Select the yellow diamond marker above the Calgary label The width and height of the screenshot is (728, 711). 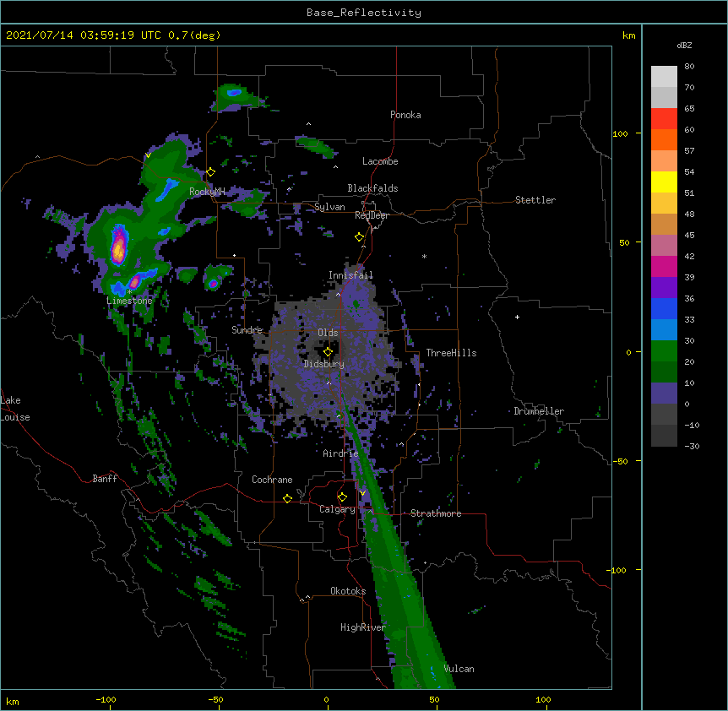(x=342, y=497)
